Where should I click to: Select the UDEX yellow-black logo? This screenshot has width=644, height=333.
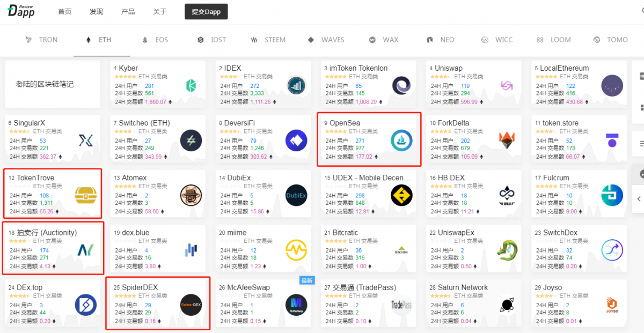pyautogui.click(x=401, y=196)
